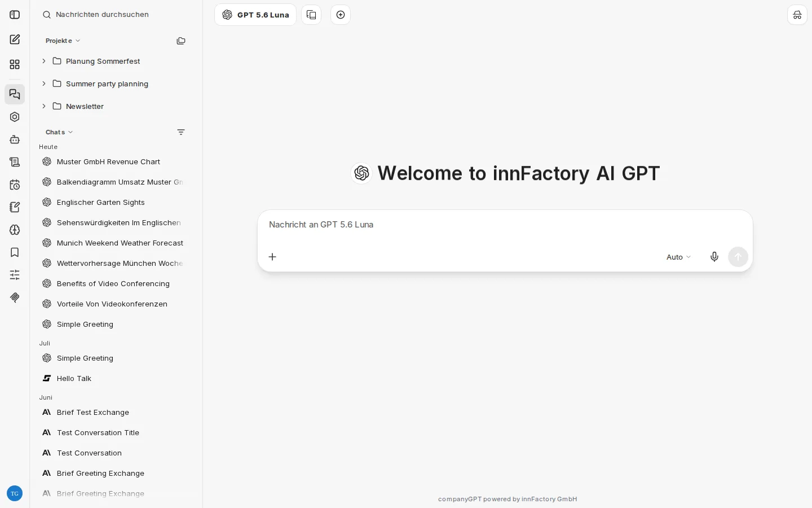Open the chats speech-bubbles icon
812x508 pixels.
click(15, 94)
